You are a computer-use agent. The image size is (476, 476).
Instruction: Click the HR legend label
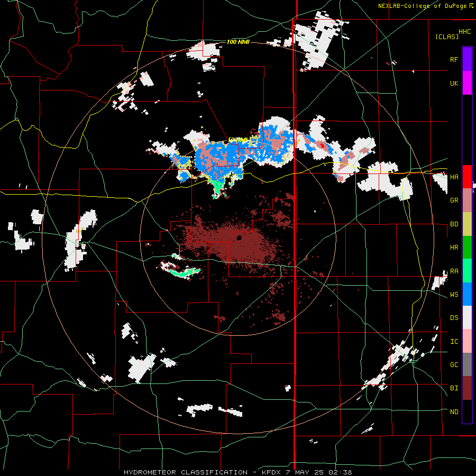(x=454, y=248)
